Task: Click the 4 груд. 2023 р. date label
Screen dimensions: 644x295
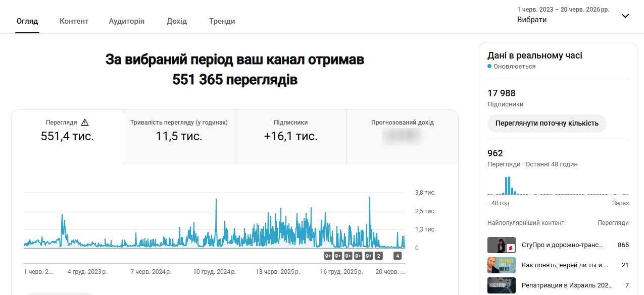Action: click(x=87, y=272)
